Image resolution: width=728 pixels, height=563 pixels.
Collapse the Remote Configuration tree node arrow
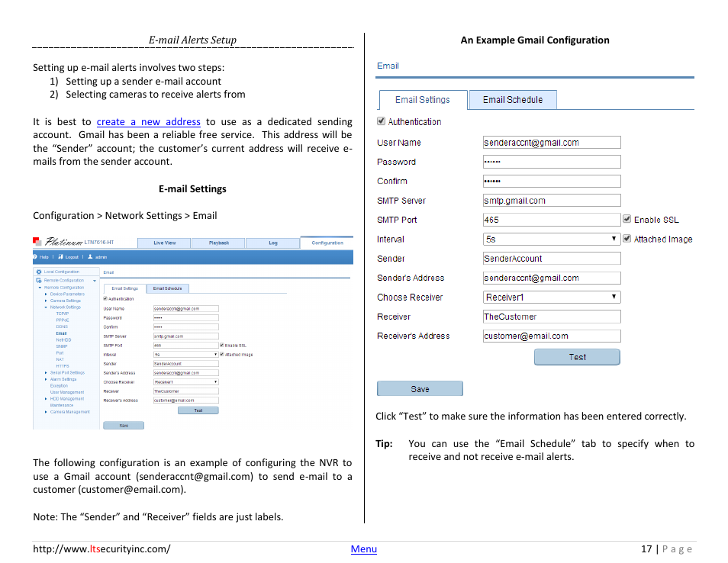tap(40, 288)
